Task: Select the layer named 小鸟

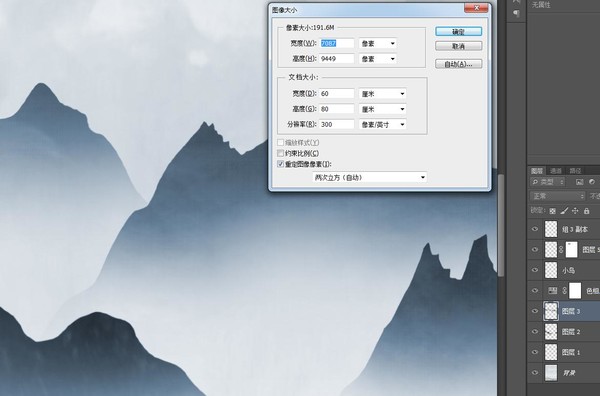Action: 568,271
